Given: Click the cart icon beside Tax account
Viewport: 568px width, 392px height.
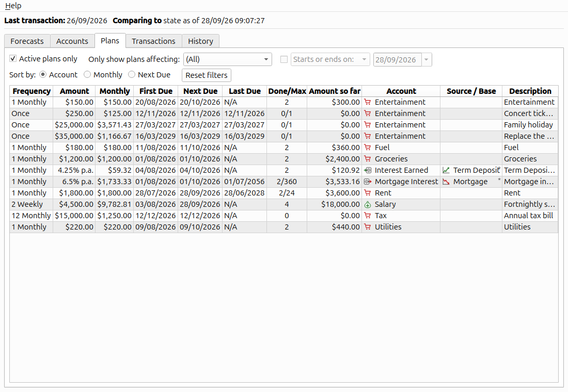Looking at the screenshot, I should pyautogui.click(x=367, y=216).
